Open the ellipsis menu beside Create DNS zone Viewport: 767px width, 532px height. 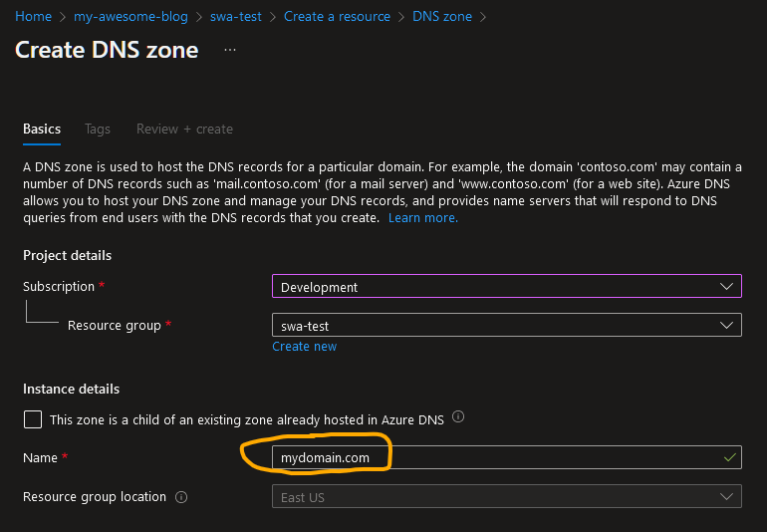(230, 50)
